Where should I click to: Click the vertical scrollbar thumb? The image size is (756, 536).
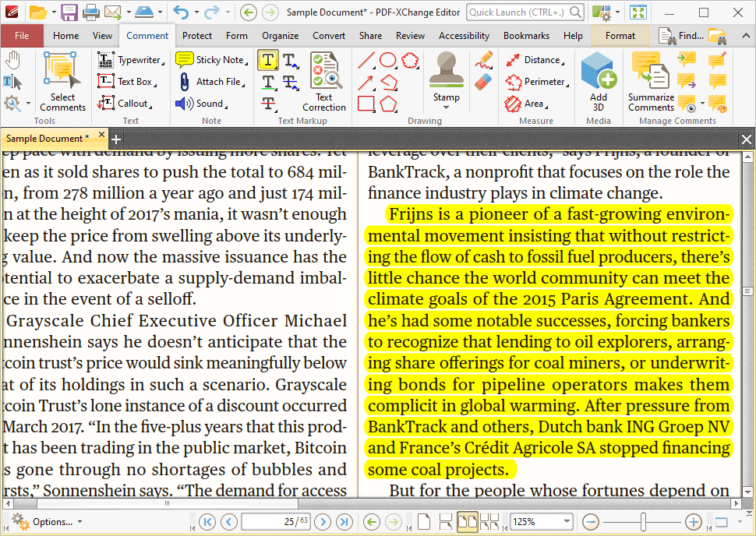(x=747, y=291)
